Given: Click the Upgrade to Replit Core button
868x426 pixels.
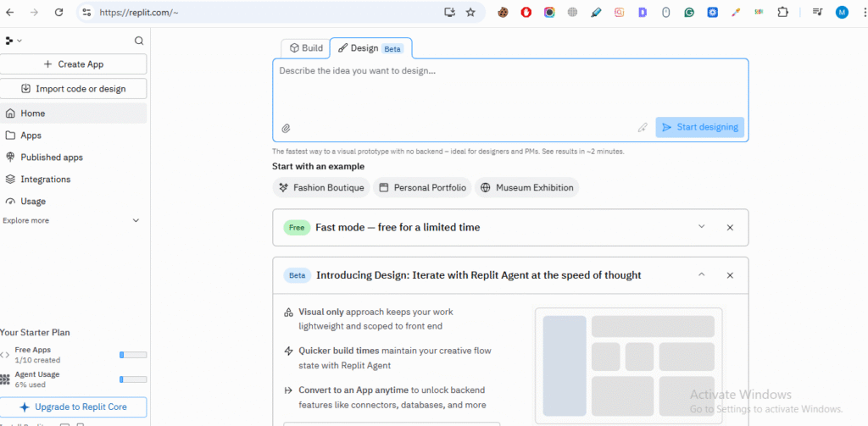Looking at the screenshot, I should click(x=73, y=407).
